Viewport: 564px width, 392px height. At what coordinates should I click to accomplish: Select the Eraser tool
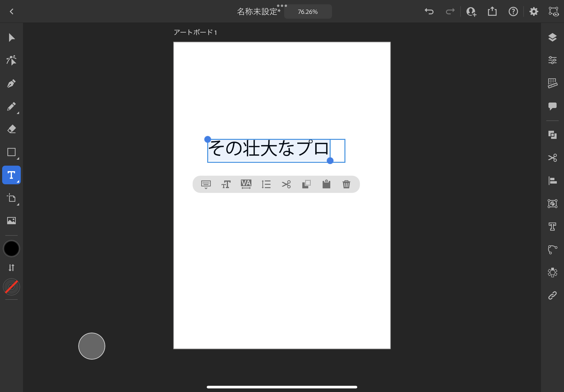[x=11, y=129]
